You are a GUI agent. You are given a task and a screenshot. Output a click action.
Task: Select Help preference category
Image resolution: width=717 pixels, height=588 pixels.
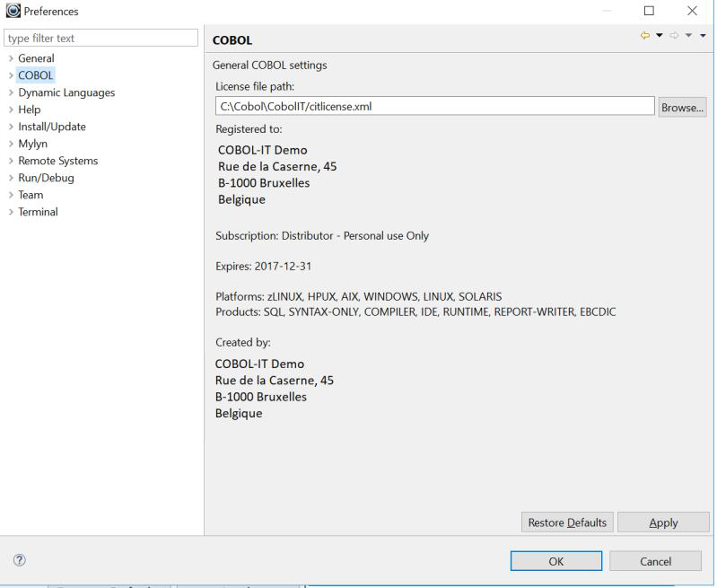tap(30, 110)
